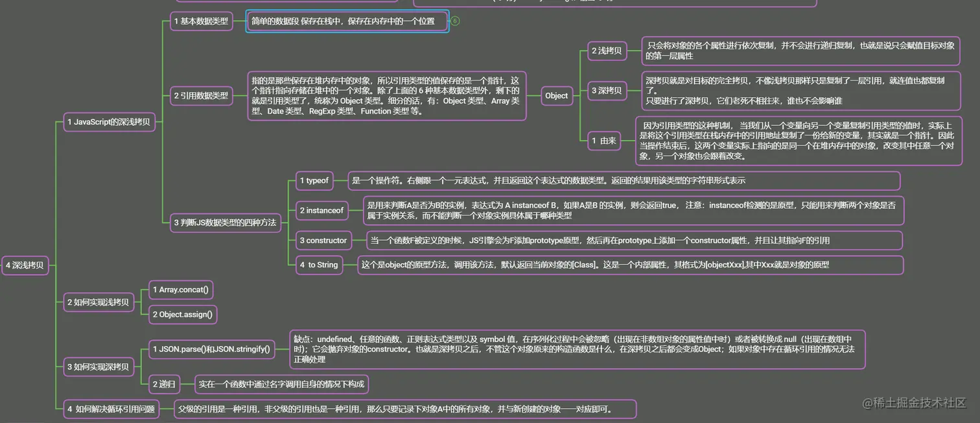Click the shallow copy description "只会将对象的各个属性进行依次复制"
The image size is (980, 423).
pos(800,51)
